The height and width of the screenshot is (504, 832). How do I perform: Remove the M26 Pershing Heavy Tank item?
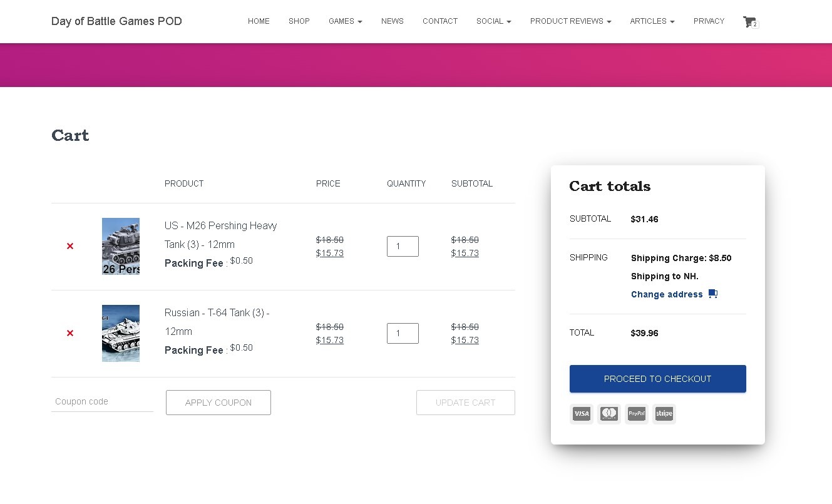click(70, 246)
